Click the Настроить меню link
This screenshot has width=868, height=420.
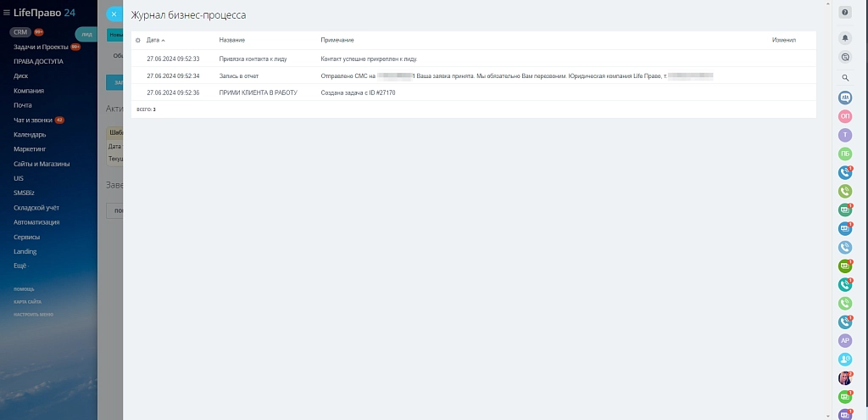[33, 314]
